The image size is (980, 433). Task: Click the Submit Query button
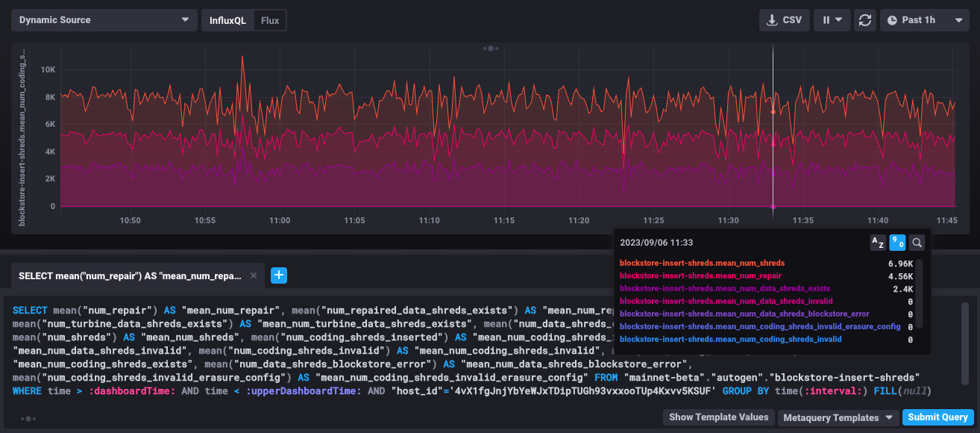[x=937, y=417]
